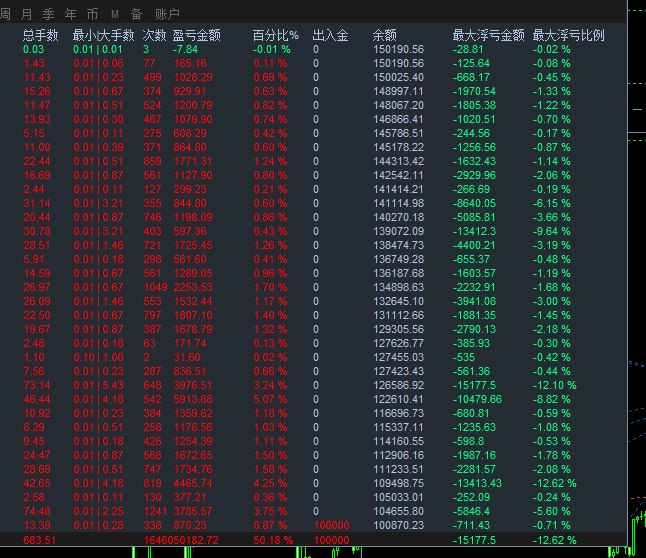
Task: Select profit amount 1672.65
Action: coord(193,456)
